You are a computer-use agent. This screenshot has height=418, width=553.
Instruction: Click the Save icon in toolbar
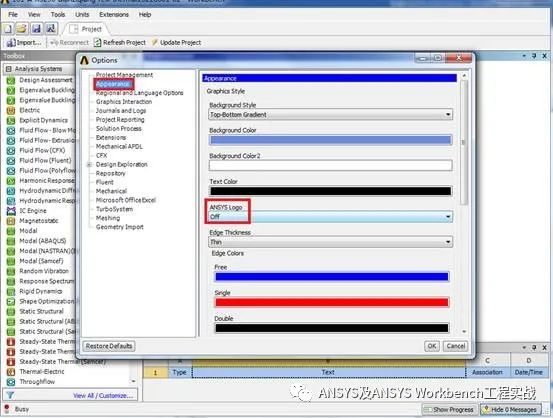click(36, 29)
